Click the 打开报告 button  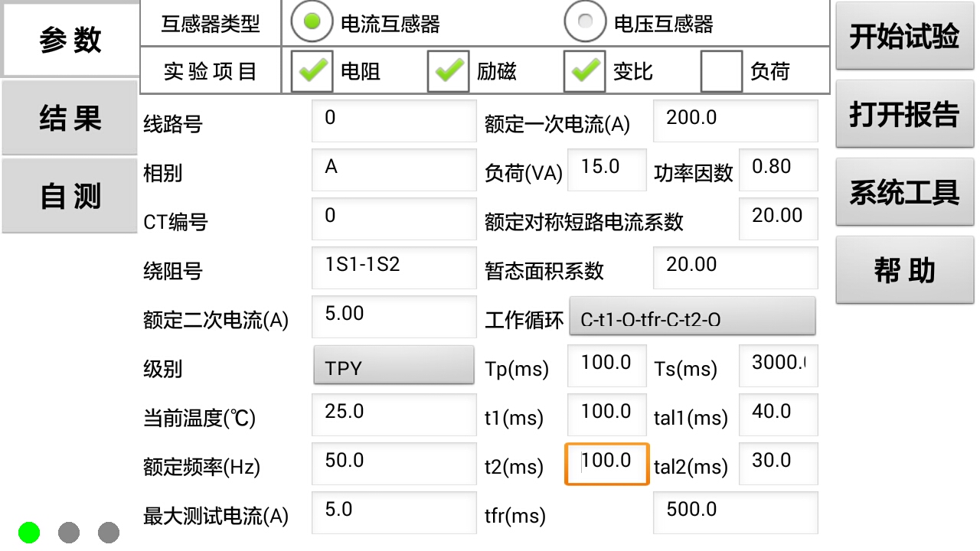904,114
